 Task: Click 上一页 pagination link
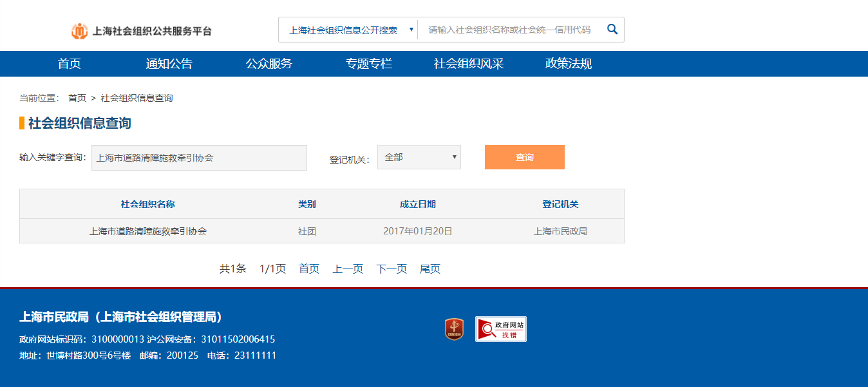(x=348, y=269)
